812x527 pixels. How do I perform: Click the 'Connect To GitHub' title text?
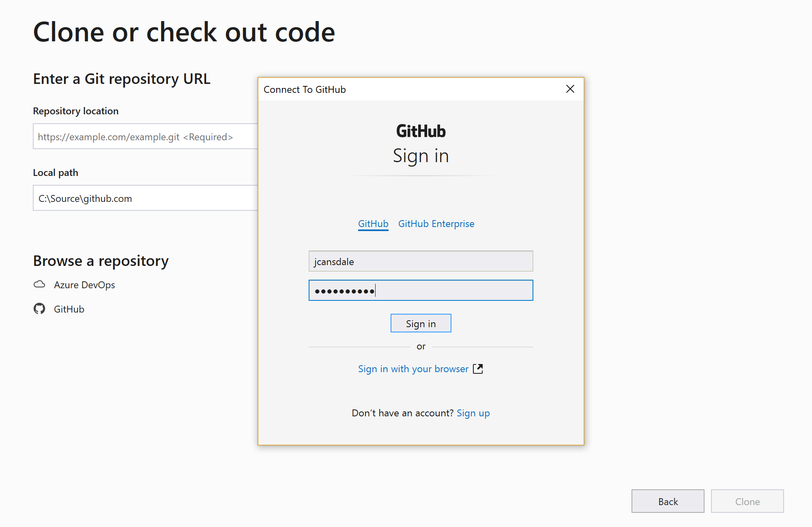coord(305,89)
